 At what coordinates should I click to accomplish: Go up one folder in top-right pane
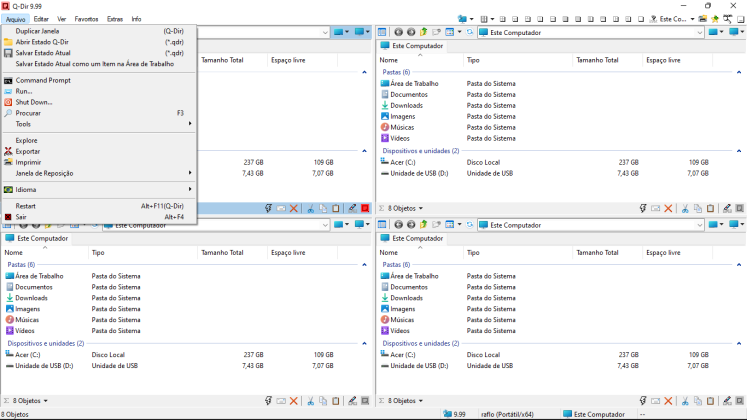coord(424,32)
